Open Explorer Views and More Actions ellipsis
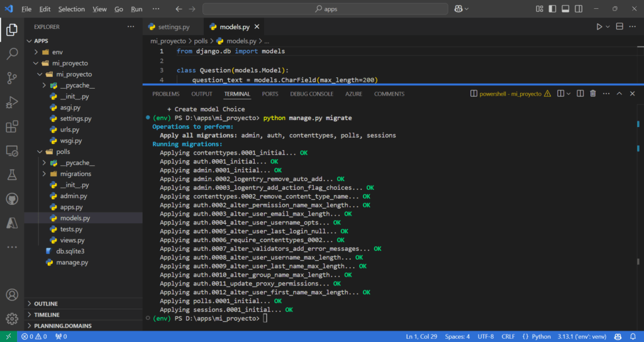Screen dimensions: 644x342 pos(131,26)
